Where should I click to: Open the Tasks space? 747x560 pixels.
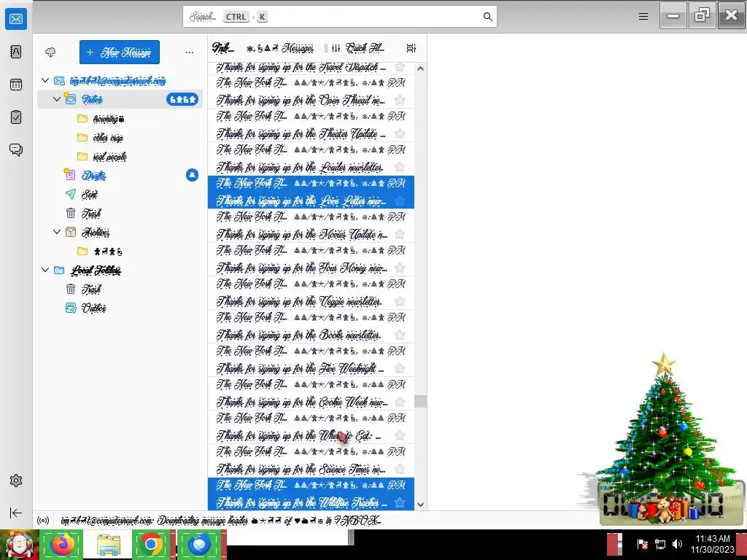[x=16, y=117]
